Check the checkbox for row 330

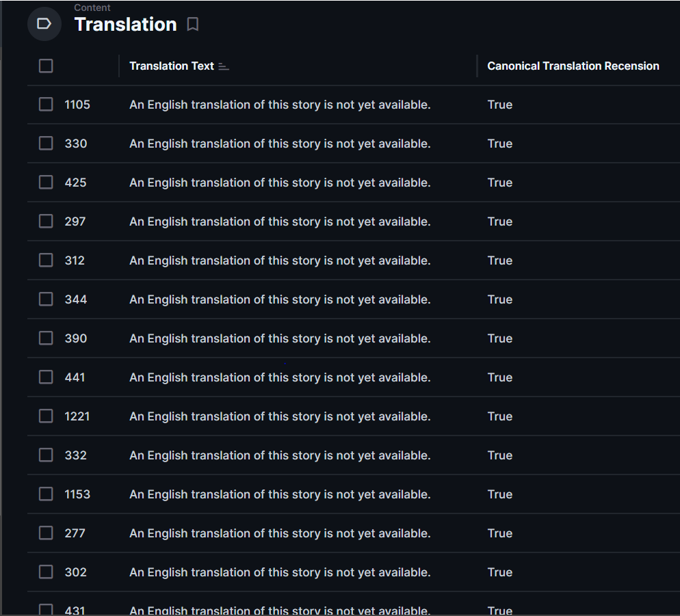click(x=46, y=143)
